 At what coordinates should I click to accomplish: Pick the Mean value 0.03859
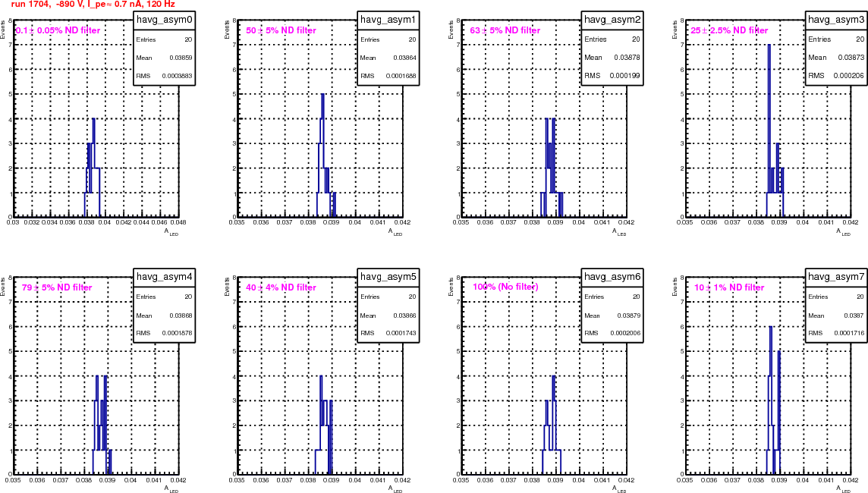click(x=181, y=58)
